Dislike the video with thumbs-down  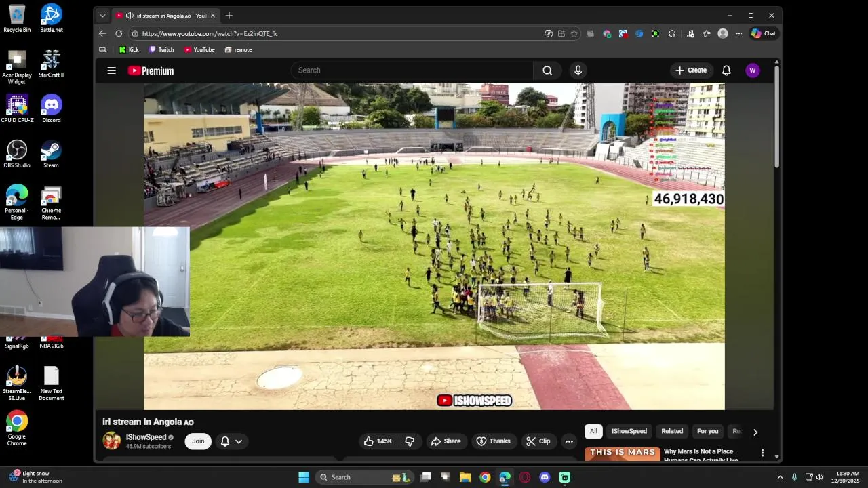pyautogui.click(x=410, y=441)
